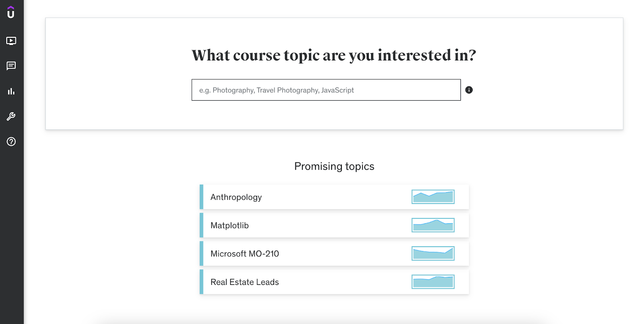Click the Microsoft MO-210 trend chart
Image resolution: width=644 pixels, height=324 pixels.
pyautogui.click(x=433, y=253)
